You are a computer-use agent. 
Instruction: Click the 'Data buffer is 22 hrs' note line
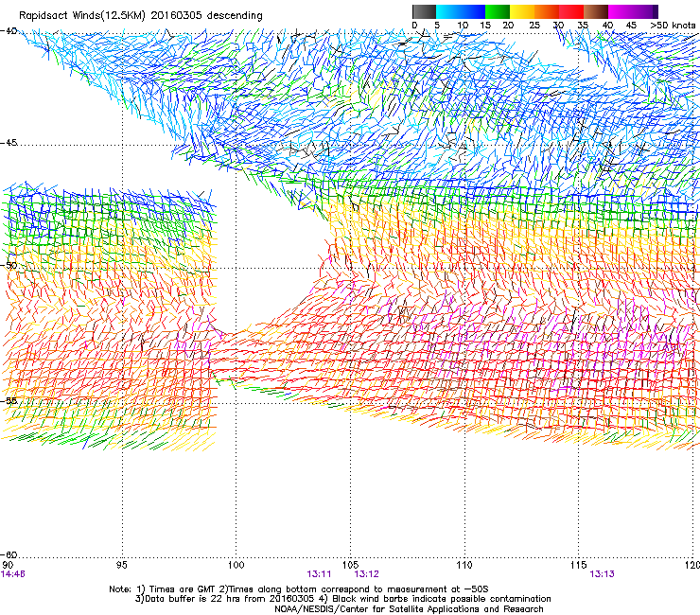pos(342,599)
